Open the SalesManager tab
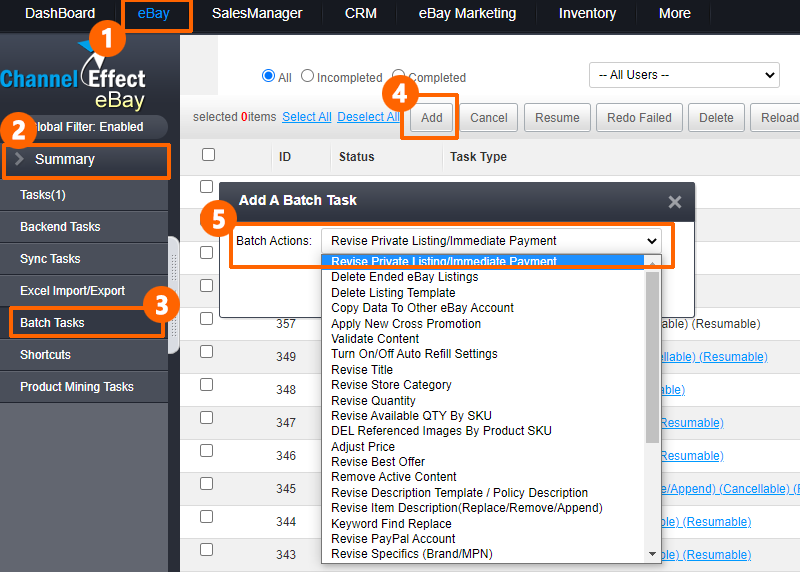 point(257,13)
